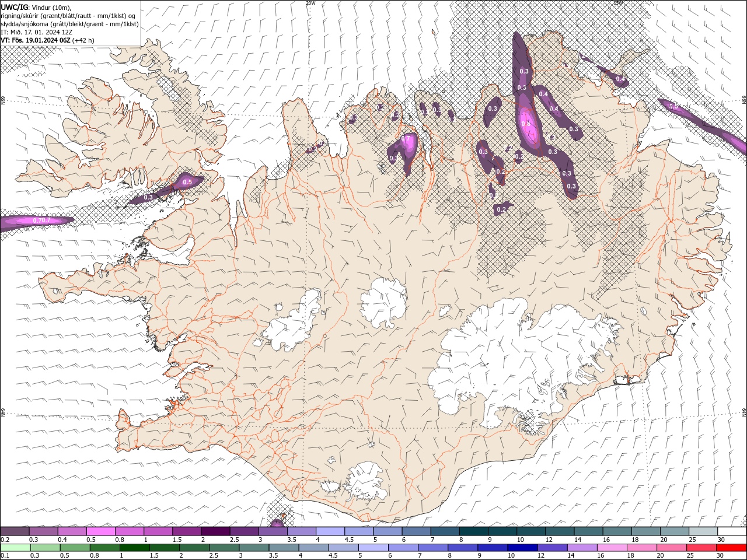Select the snow legend swatch labeled 12
Screen dimensions: 747x560
click(559, 531)
